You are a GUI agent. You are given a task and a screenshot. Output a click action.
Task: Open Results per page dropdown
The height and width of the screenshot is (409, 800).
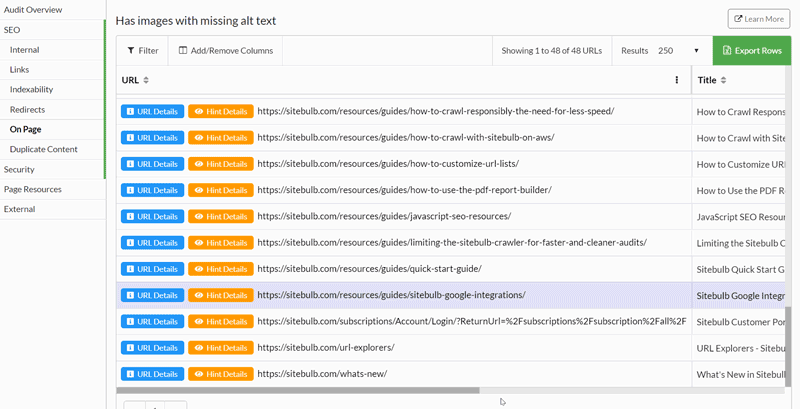(x=678, y=50)
